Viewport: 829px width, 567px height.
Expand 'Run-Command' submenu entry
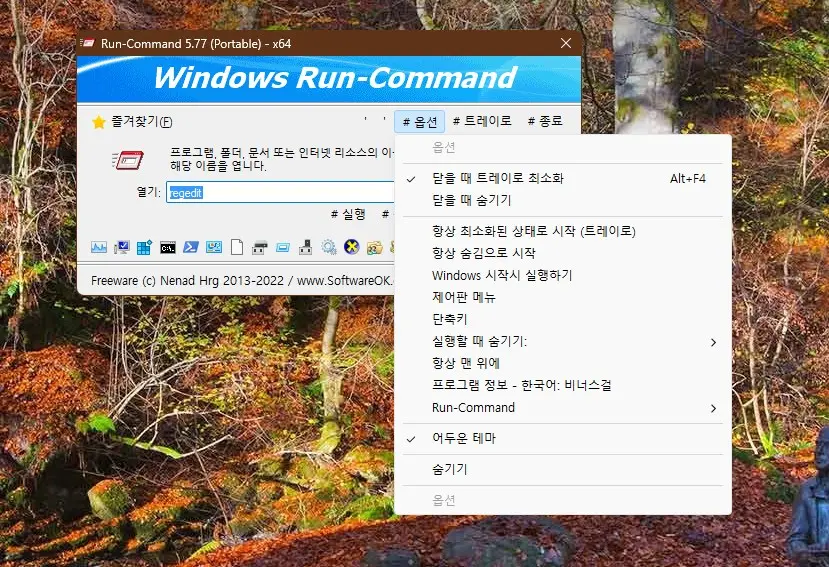coord(563,408)
